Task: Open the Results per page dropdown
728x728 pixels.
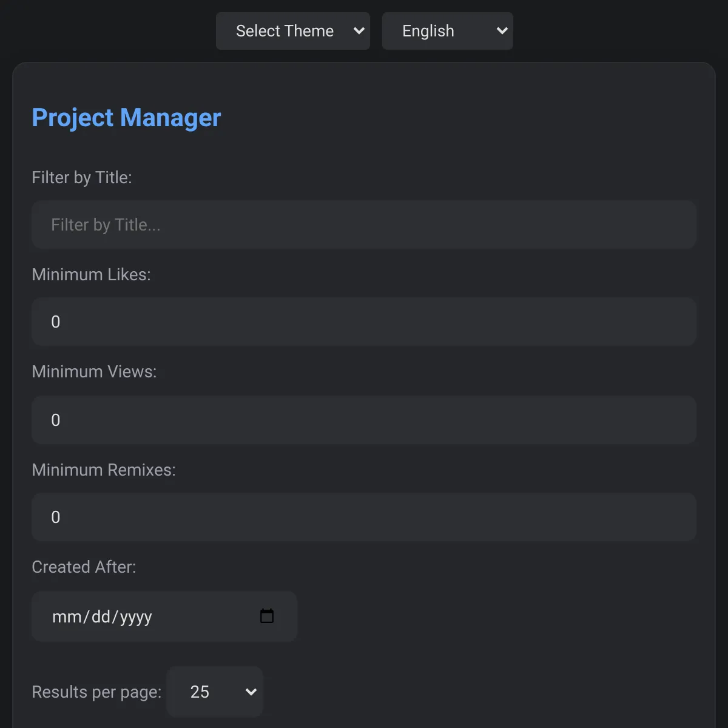Action: (215, 692)
